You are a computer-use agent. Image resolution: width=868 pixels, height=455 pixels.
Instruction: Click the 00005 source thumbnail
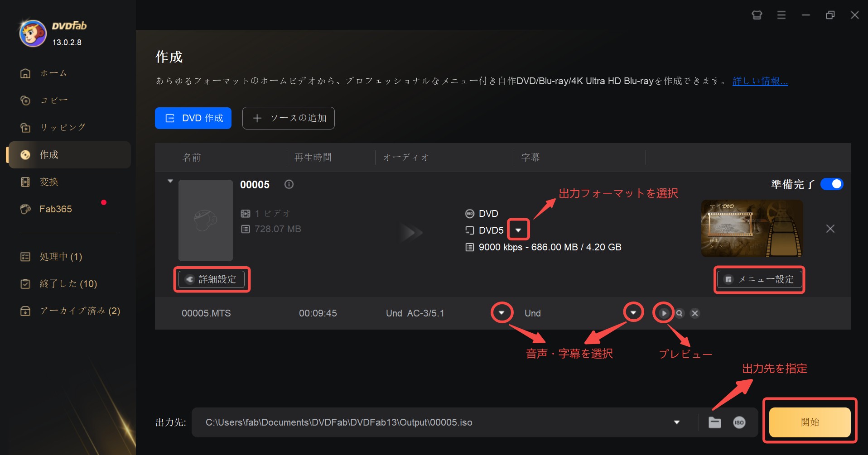[206, 220]
